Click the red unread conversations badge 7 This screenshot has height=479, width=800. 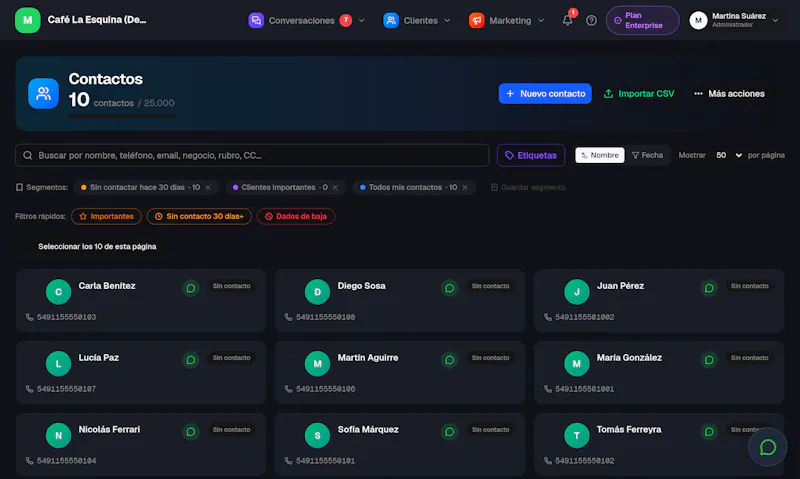[x=345, y=20]
